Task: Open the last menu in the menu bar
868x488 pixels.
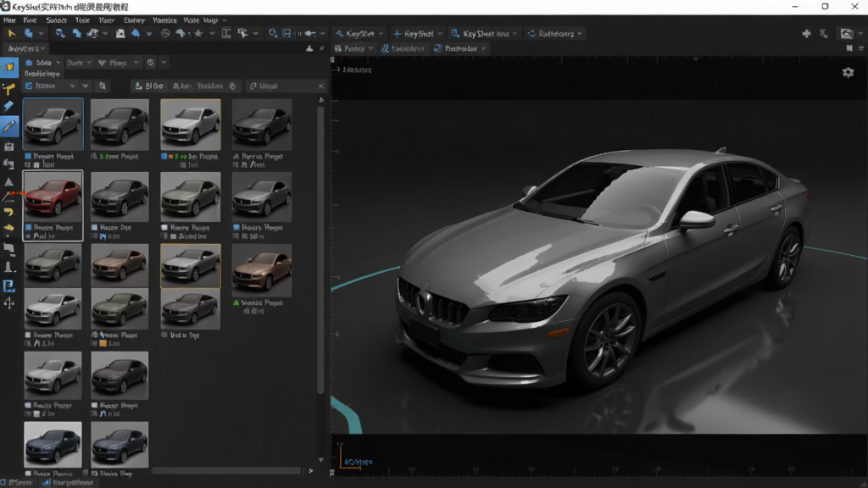Action: [x=210, y=20]
